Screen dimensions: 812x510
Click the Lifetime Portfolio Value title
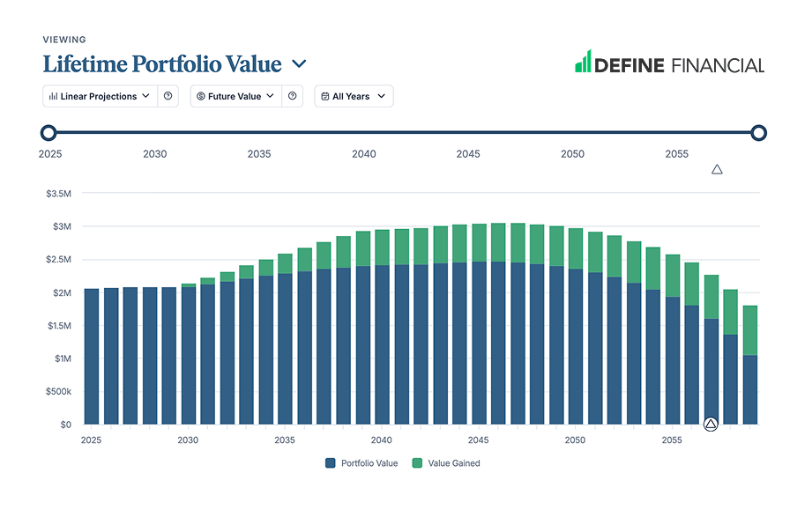[162, 64]
